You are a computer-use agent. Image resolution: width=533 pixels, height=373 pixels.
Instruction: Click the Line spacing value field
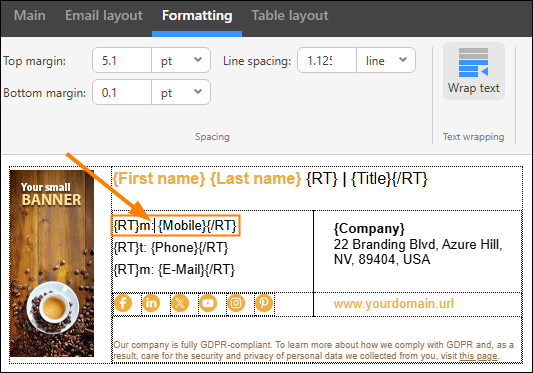327,61
